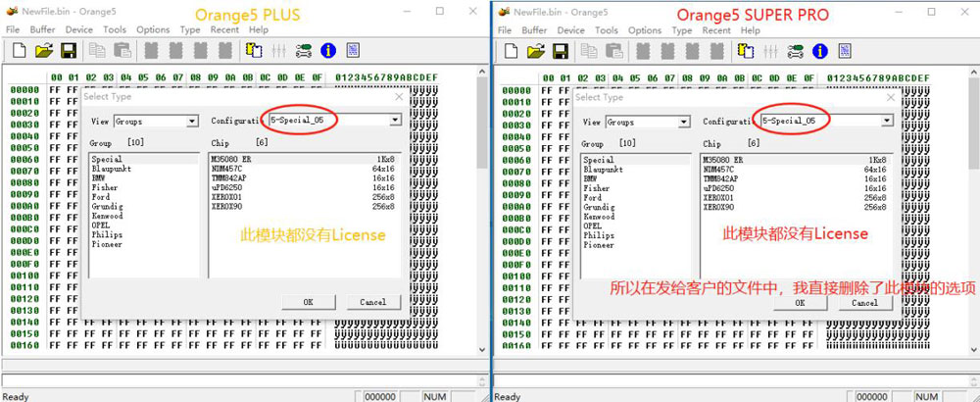This screenshot has width=980, height=402.
Task: Click blue info icon in right window toolbar
Action: [819, 50]
